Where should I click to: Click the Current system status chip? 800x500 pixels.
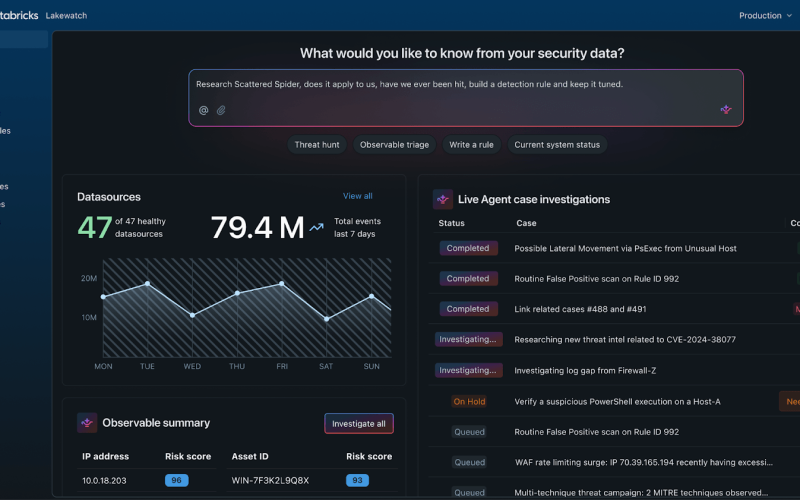557,145
